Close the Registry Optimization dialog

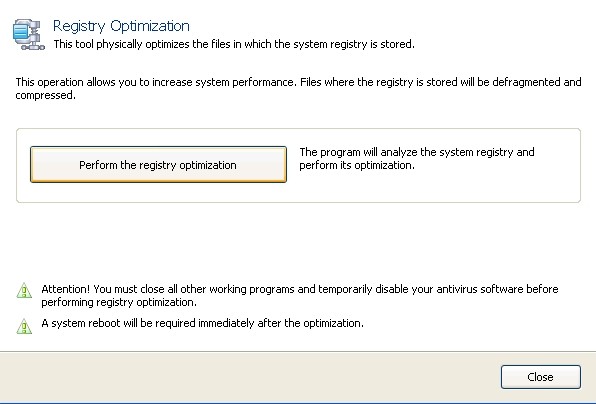[x=541, y=377]
